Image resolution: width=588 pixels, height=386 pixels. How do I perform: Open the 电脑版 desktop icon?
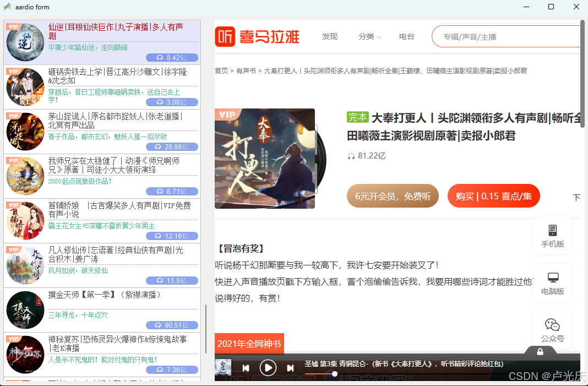pyautogui.click(x=553, y=278)
